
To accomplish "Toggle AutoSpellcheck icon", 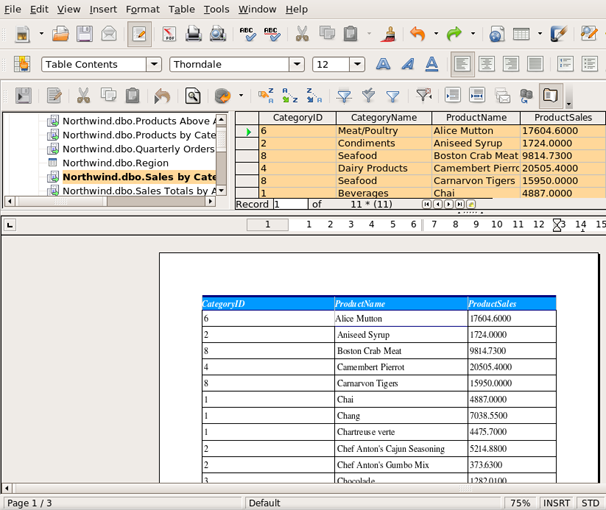I will click(x=272, y=34).
